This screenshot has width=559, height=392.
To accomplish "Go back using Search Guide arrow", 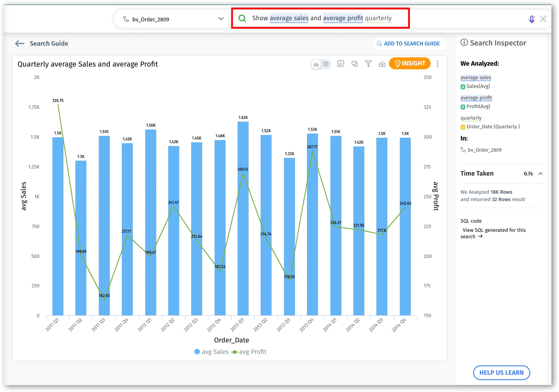I will pyautogui.click(x=20, y=44).
